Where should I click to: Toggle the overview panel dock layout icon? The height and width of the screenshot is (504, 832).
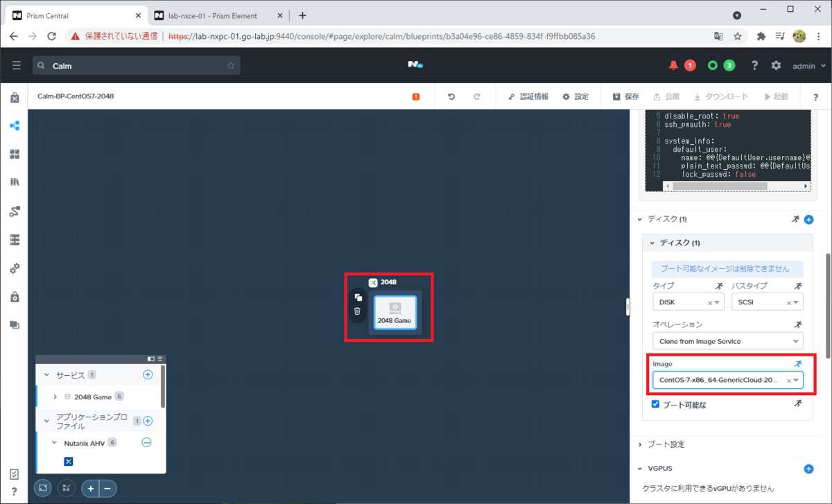coord(151,359)
